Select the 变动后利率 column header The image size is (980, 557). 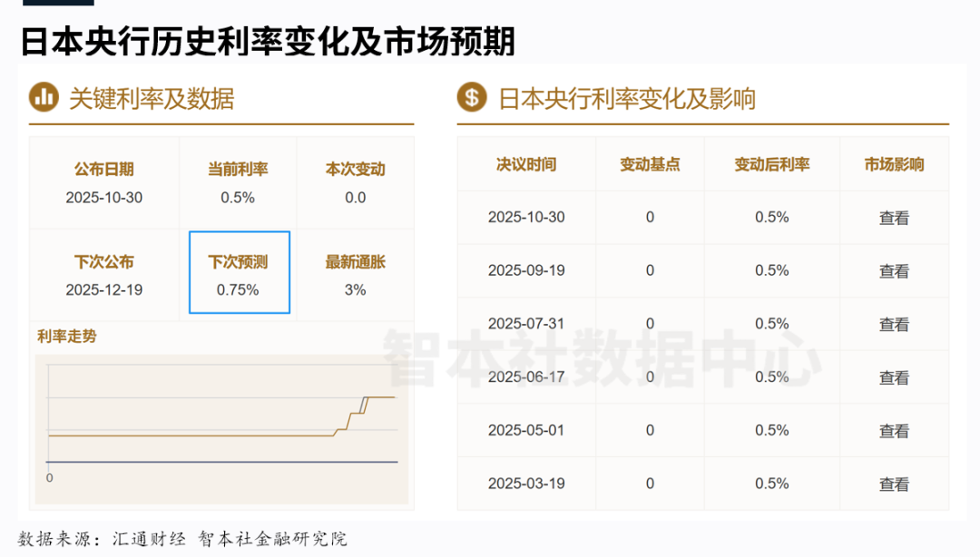coord(771,164)
